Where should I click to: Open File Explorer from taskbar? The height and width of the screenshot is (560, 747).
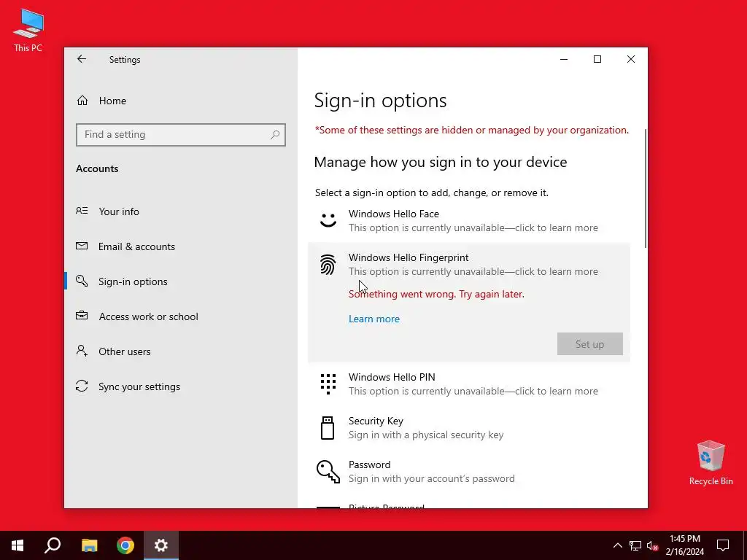(x=89, y=545)
